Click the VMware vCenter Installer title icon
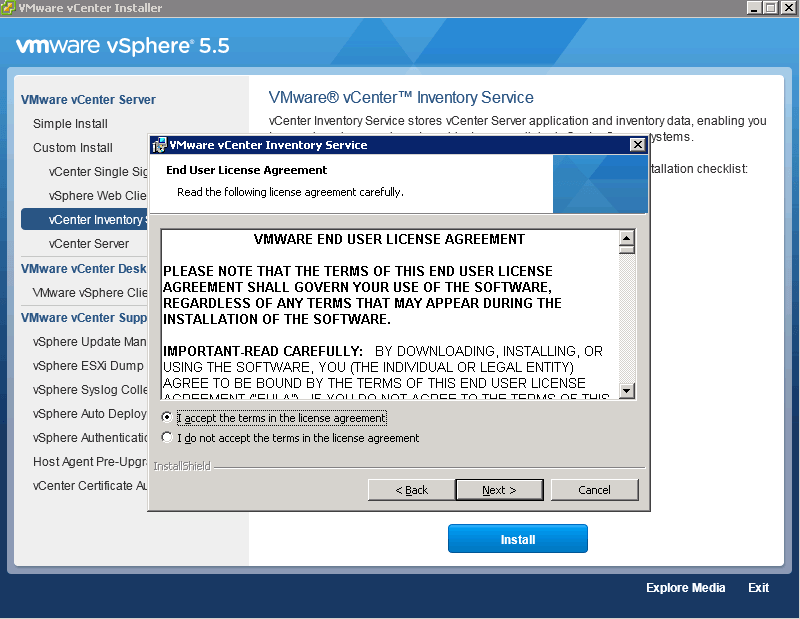The width and height of the screenshot is (800, 619). coord(8,8)
